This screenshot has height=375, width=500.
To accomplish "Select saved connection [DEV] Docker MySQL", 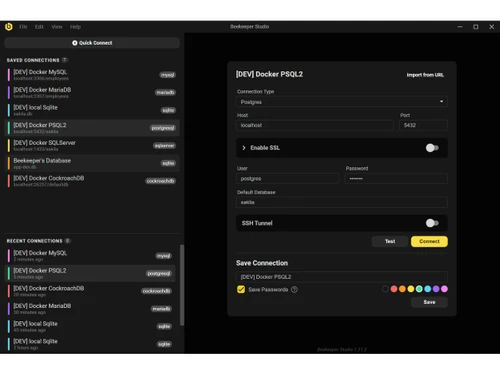I will (x=92, y=75).
